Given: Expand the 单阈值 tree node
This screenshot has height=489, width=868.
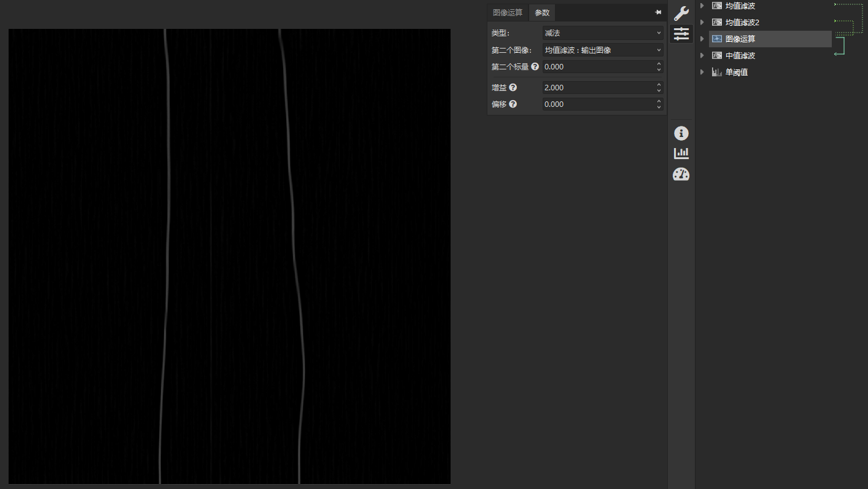Looking at the screenshot, I should [702, 72].
